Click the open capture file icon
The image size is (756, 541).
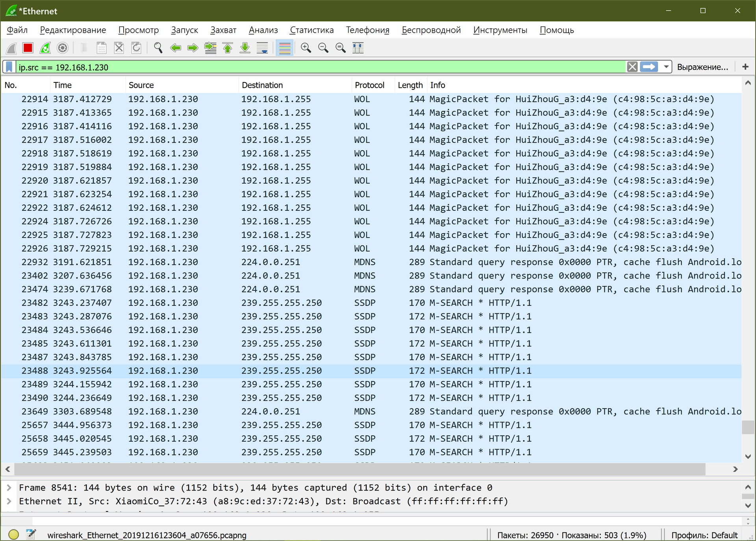point(84,48)
